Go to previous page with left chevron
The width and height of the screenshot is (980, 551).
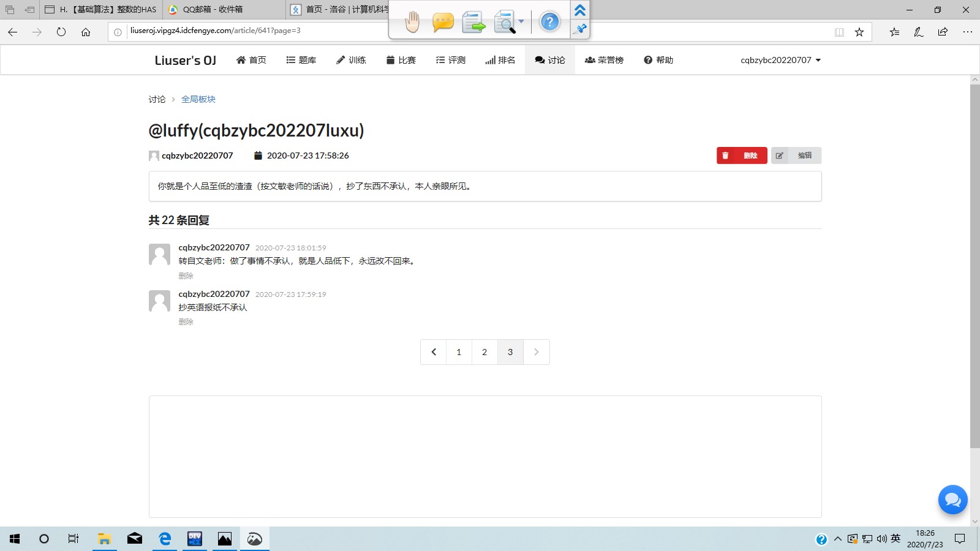[x=434, y=352]
